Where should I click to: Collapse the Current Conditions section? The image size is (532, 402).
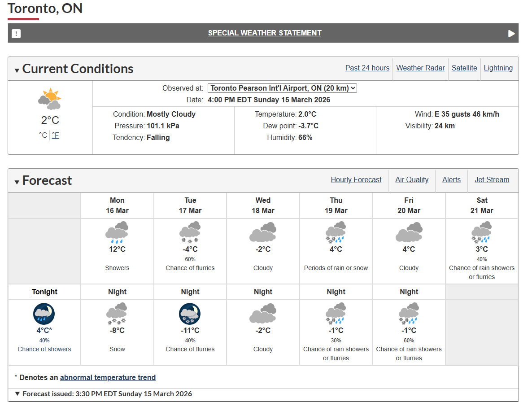[17, 70]
